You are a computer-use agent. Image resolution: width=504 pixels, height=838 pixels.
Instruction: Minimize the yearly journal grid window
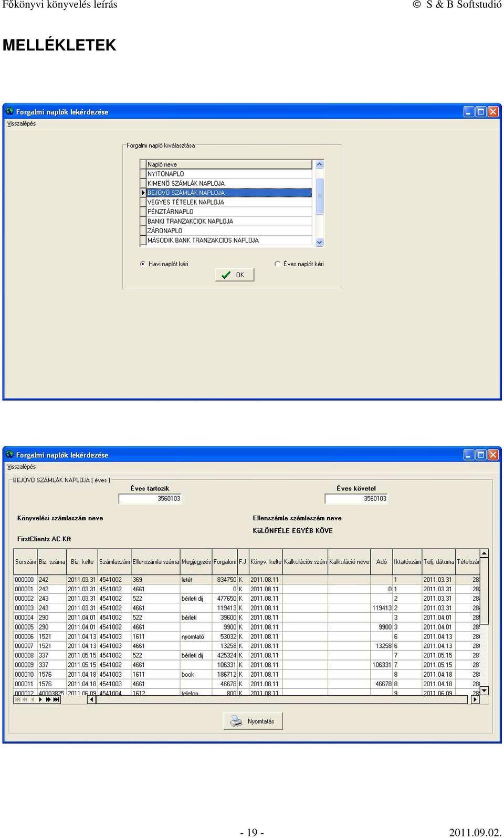click(x=469, y=454)
